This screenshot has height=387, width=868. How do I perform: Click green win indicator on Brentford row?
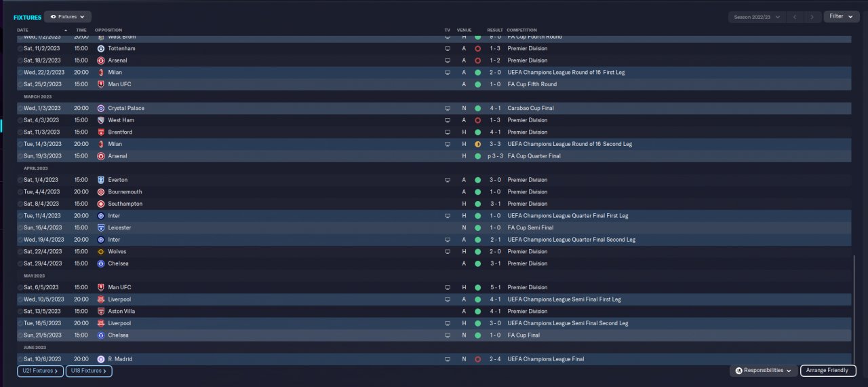pyautogui.click(x=477, y=132)
